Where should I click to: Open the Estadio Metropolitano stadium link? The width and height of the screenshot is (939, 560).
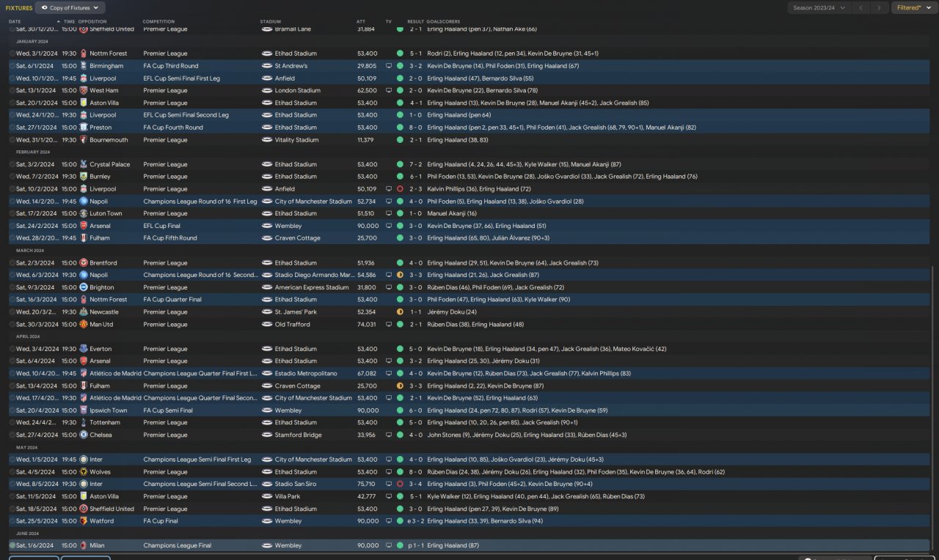point(306,373)
